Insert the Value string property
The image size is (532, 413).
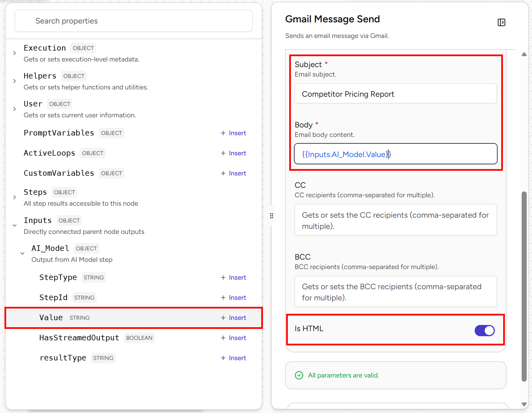(x=233, y=318)
